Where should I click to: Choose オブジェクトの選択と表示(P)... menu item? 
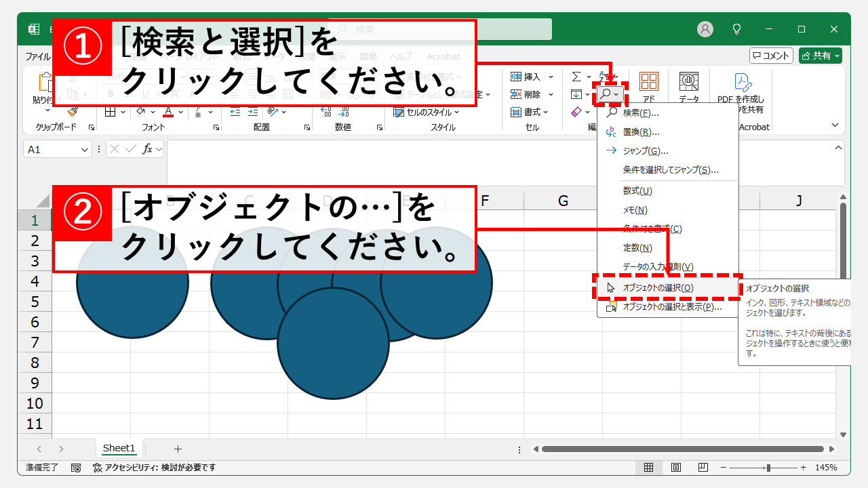(x=668, y=306)
